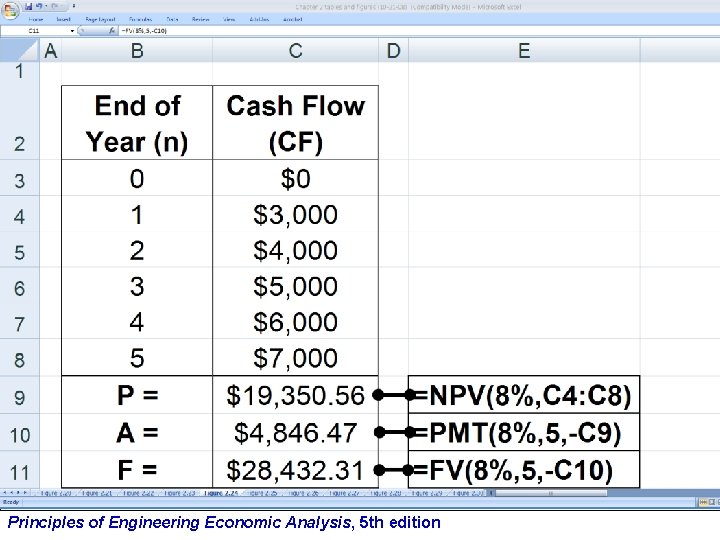Click the horizontal scrollbar thumb
The height and width of the screenshot is (540, 720).
coord(551,493)
